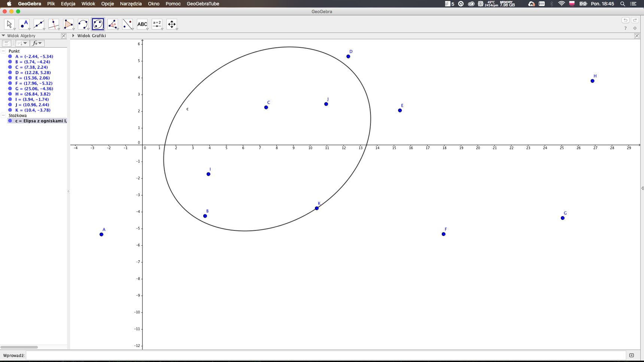
Task: Select the Circular Arc tool
Action: click(83, 24)
